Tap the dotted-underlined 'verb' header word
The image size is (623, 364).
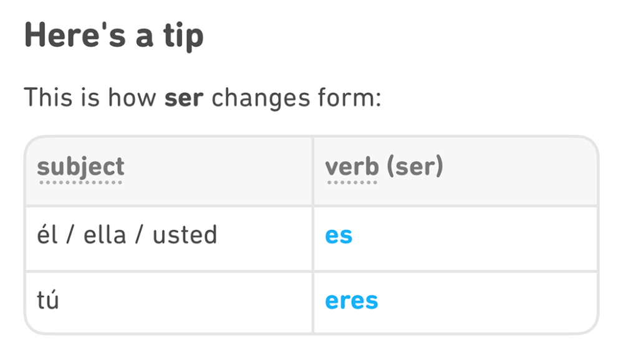point(352,167)
